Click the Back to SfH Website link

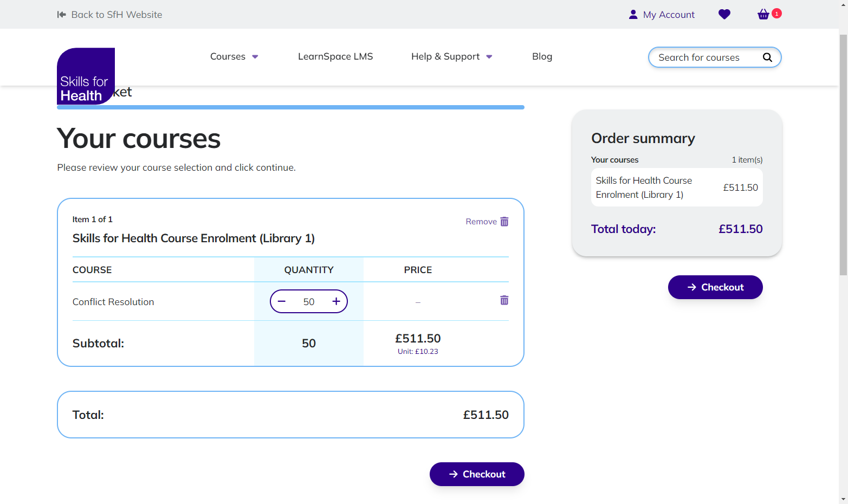click(109, 15)
